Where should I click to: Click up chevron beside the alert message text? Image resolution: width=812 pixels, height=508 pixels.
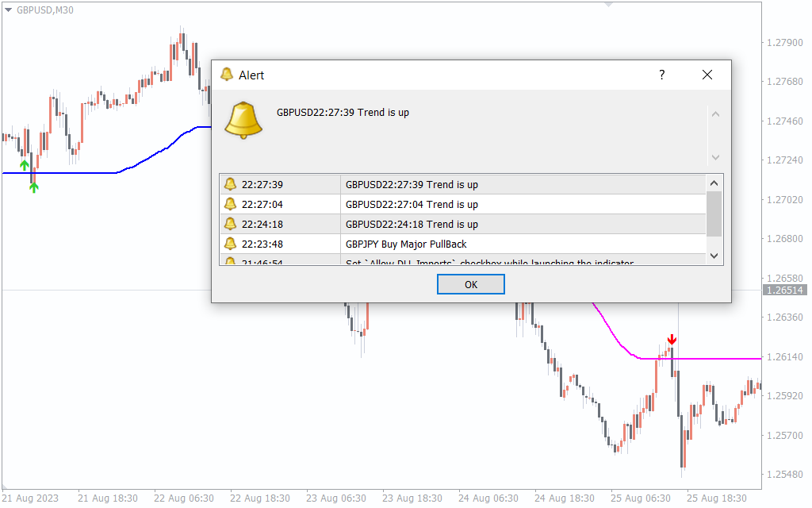715,114
